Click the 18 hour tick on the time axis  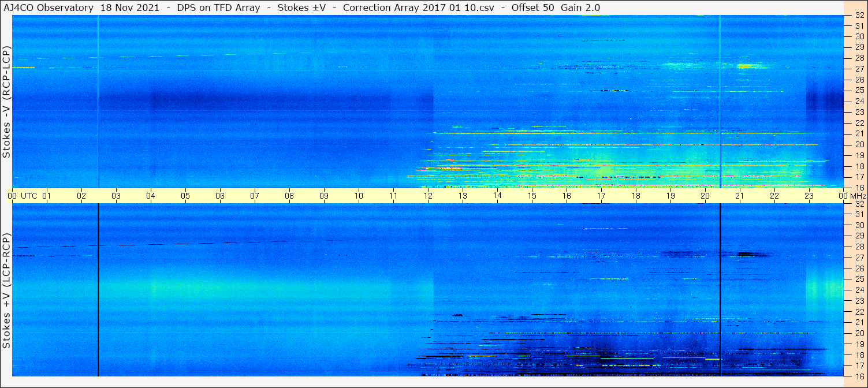(x=636, y=196)
